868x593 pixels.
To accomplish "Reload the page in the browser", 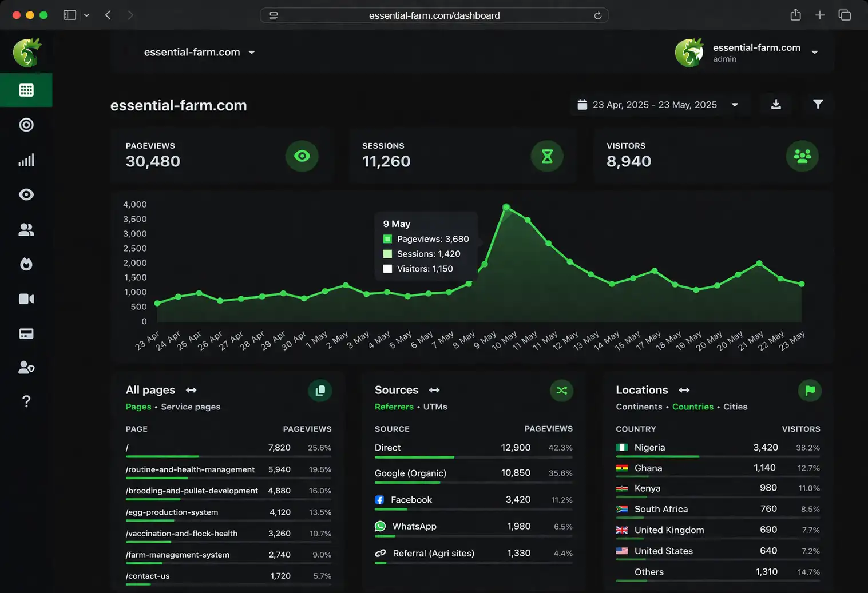I will [598, 15].
